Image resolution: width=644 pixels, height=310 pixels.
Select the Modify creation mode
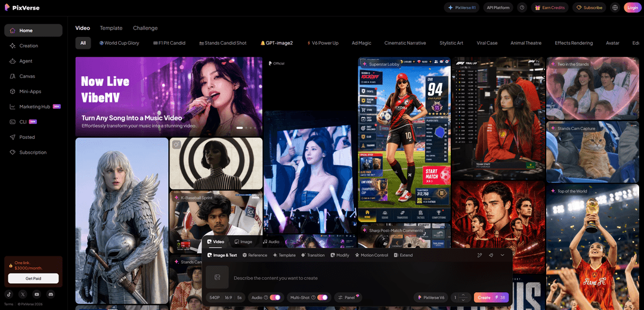pos(339,255)
